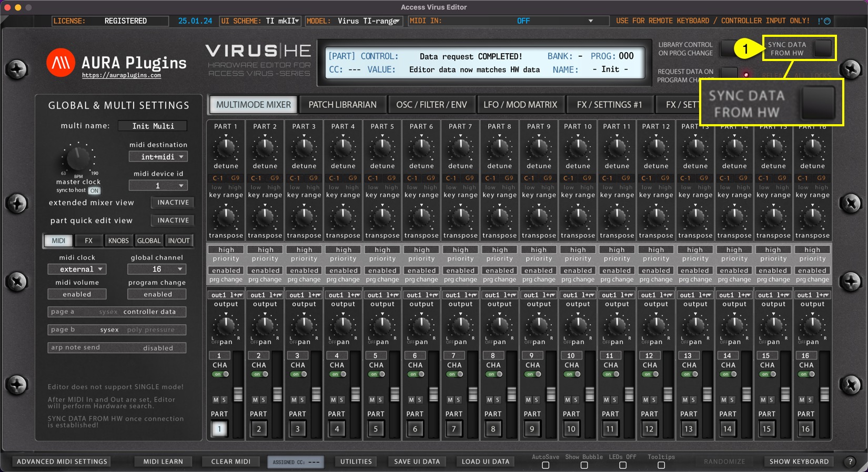Mute Part 1 with its M button
This screenshot has width=868, height=472.
pos(216,400)
